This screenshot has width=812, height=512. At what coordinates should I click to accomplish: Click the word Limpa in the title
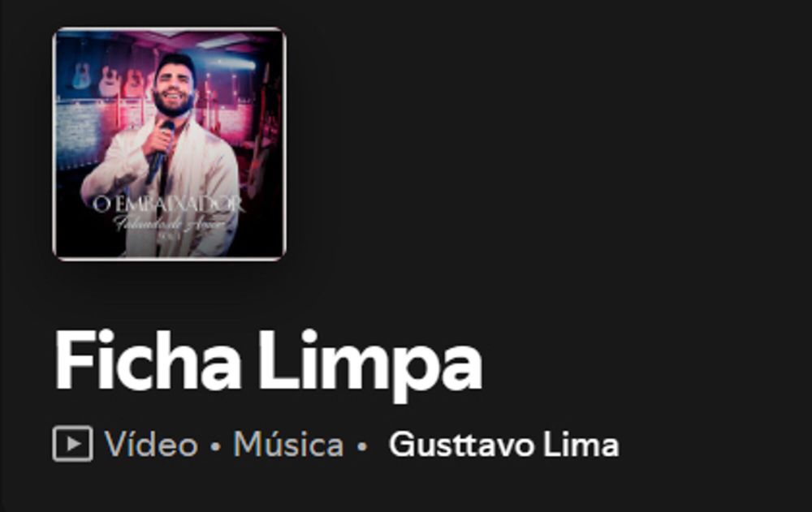point(371,365)
